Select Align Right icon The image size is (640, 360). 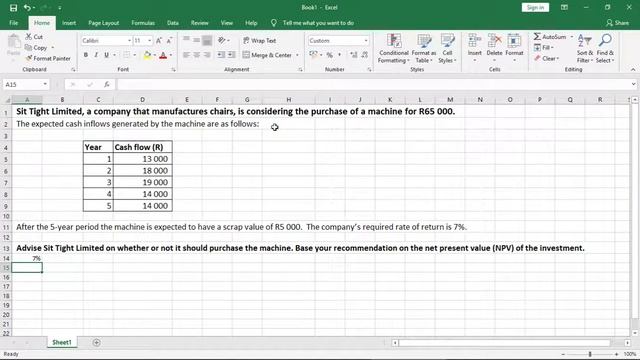(x=207, y=55)
